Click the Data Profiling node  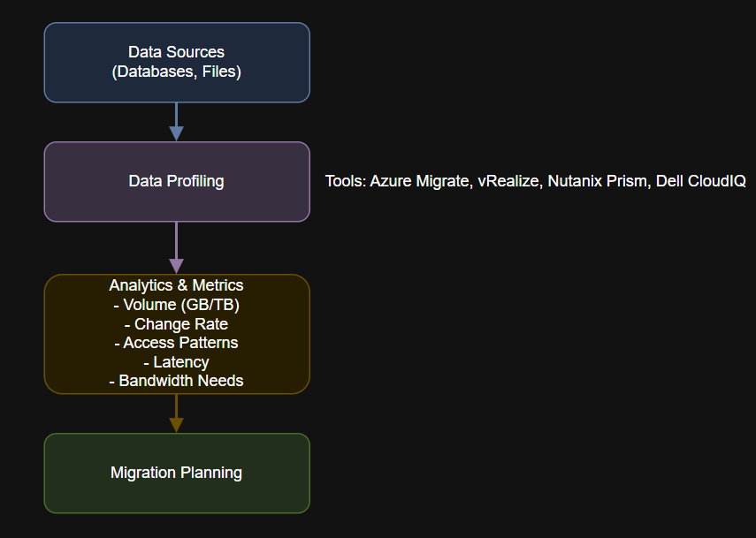(177, 182)
